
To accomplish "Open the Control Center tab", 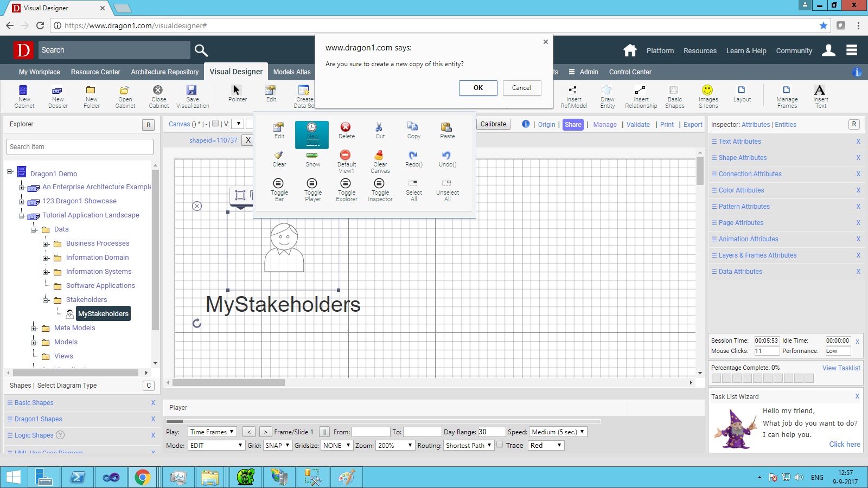I will coord(630,72).
